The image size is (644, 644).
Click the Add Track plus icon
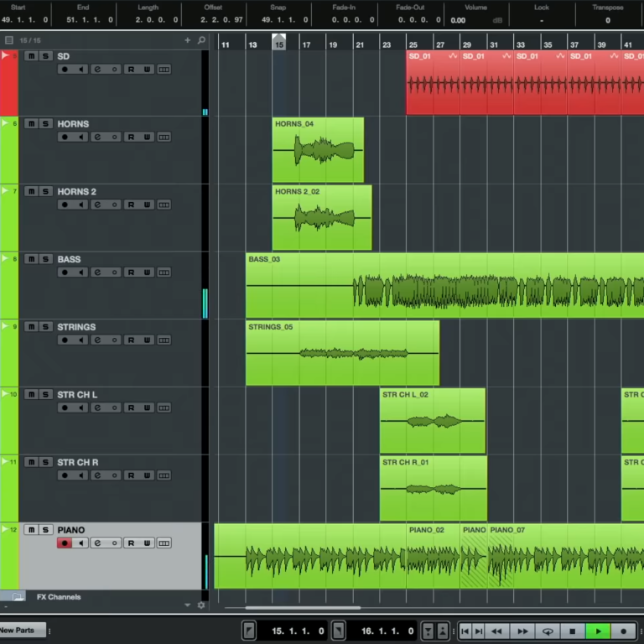coord(188,40)
